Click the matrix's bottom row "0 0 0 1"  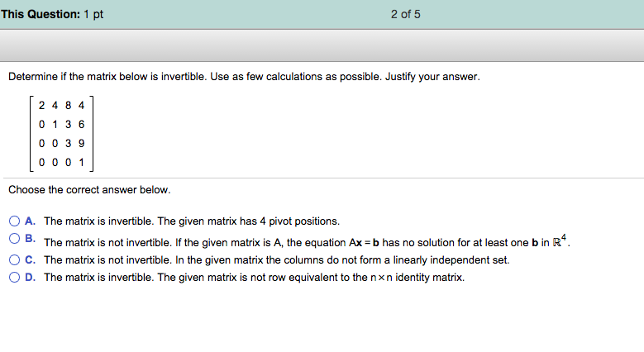coord(62,162)
